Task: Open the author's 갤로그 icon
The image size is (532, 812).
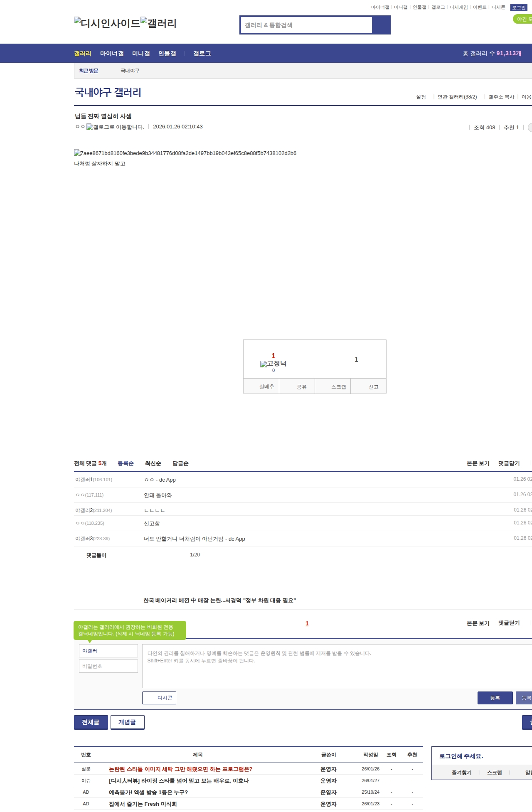Action: click(x=115, y=127)
